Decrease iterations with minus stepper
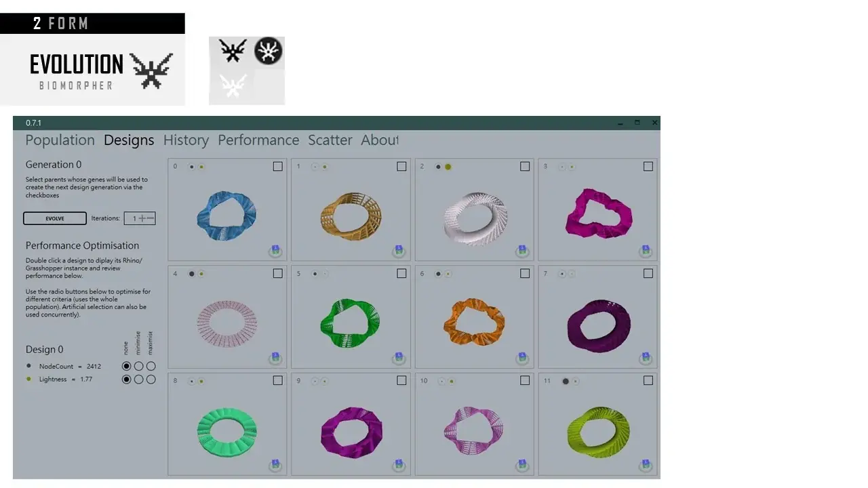The height and width of the screenshot is (488, 868). coord(151,218)
